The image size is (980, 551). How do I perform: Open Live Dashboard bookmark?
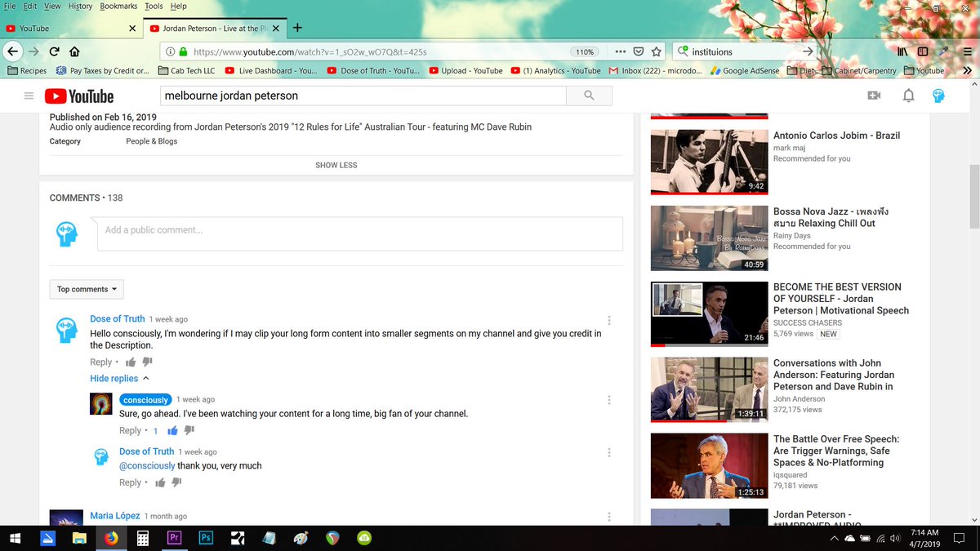(271, 71)
